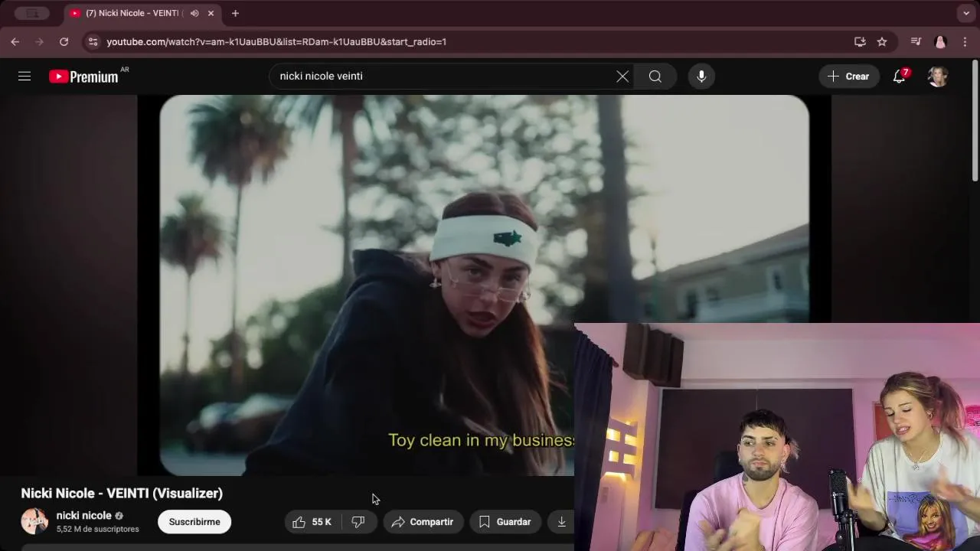This screenshot has height=551, width=980.
Task: Open the Chrome profile avatar
Action: tap(940, 42)
